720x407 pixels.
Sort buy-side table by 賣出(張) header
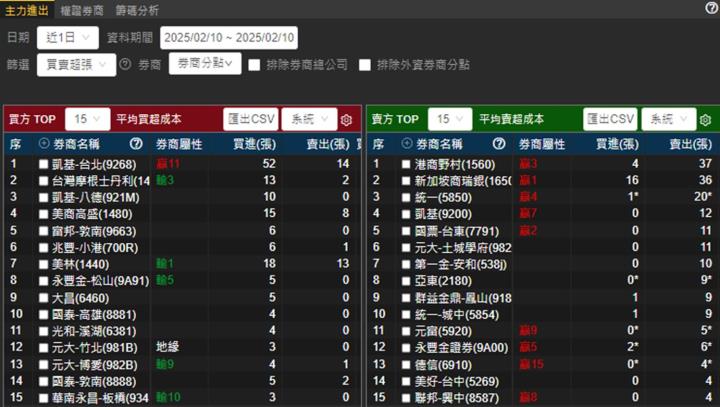pyautogui.click(x=328, y=144)
